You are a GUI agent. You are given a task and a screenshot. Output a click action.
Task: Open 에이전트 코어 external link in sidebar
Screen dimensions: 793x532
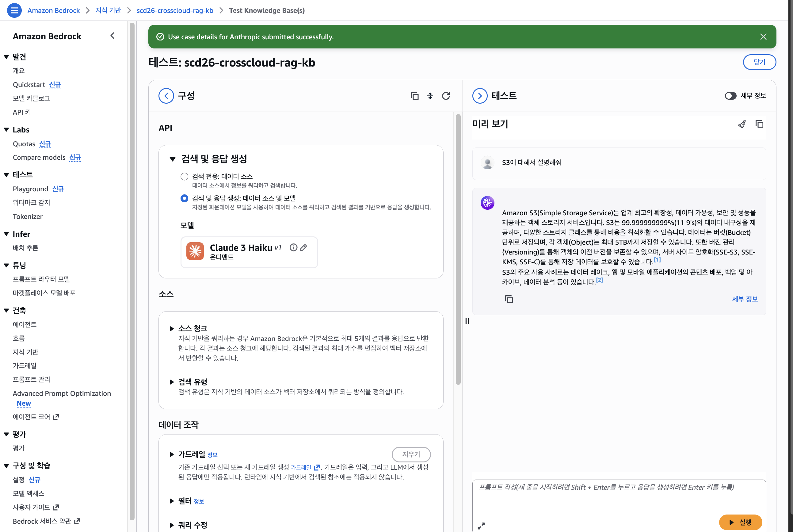point(36,417)
